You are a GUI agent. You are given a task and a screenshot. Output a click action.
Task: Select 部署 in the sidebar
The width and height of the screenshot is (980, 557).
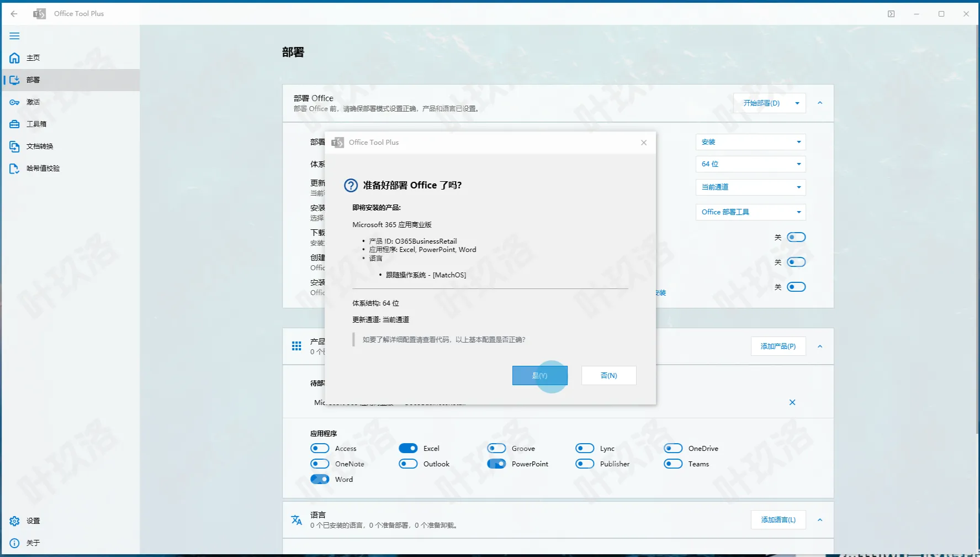click(71, 80)
